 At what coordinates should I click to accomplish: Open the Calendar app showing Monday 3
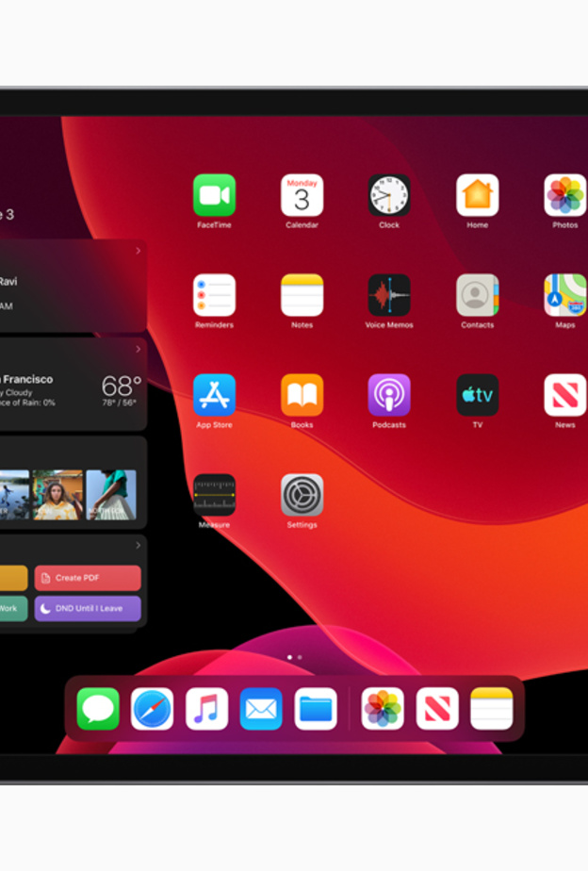click(x=302, y=195)
